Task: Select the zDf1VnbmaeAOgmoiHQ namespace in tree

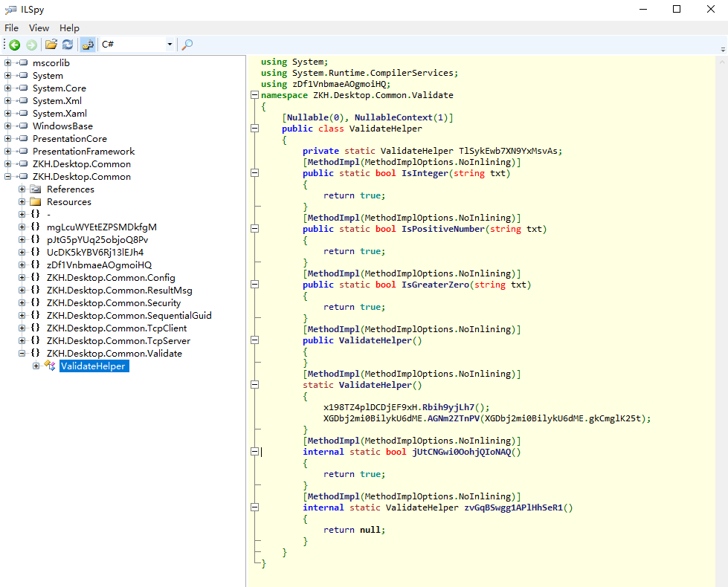Action: pos(99,265)
